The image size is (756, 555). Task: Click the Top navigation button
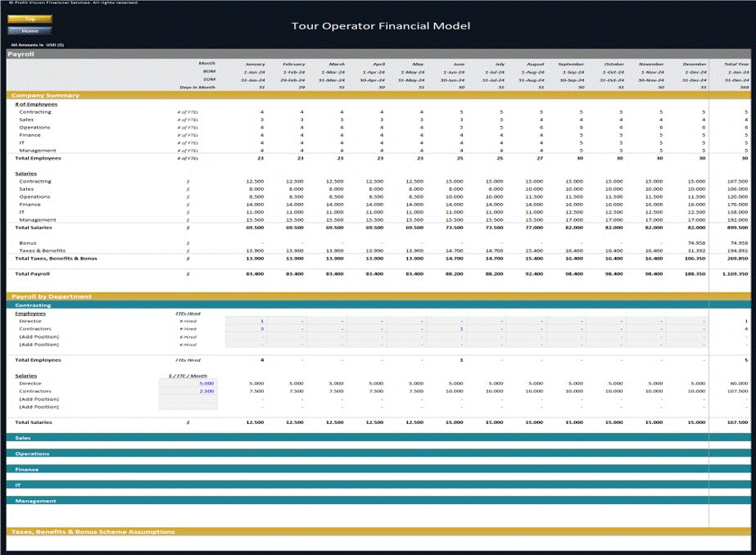(29, 19)
